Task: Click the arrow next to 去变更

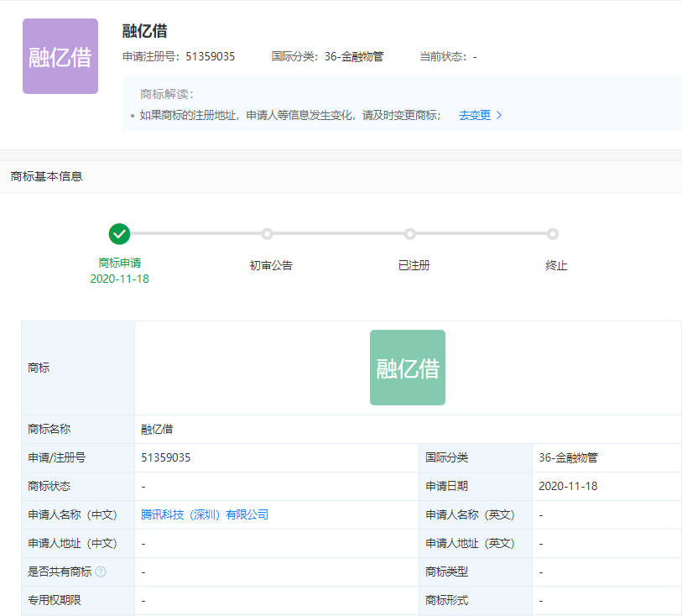Action: click(x=500, y=115)
